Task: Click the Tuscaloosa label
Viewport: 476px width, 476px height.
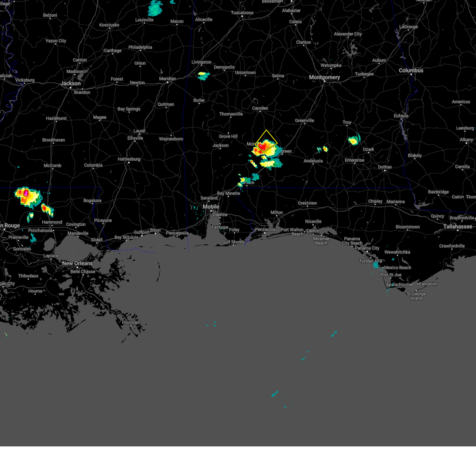Action: [242, 13]
